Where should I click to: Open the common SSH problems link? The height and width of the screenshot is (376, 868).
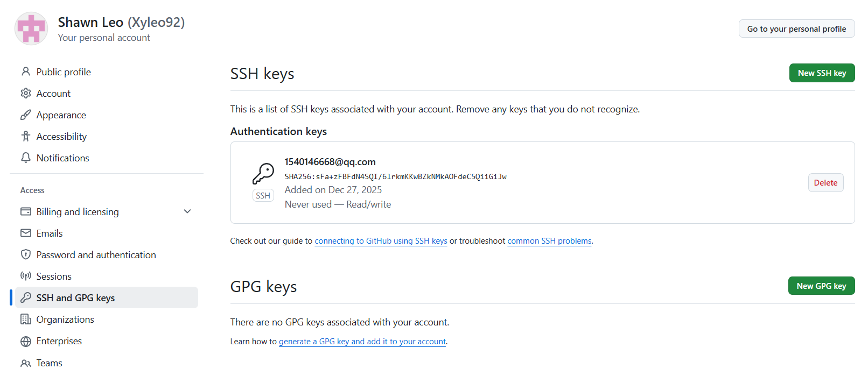pos(549,241)
